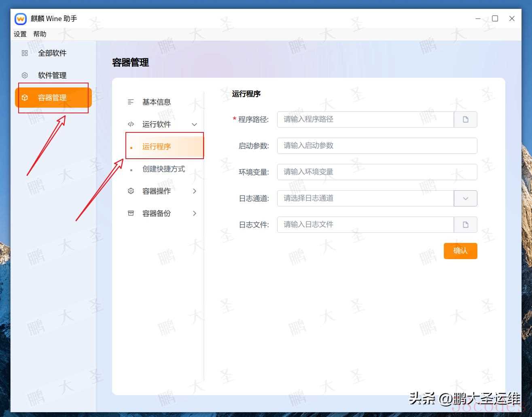Click the cube icon beside 容器操作
The image size is (532, 417).
pyautogui.click(x=131, y=191)
